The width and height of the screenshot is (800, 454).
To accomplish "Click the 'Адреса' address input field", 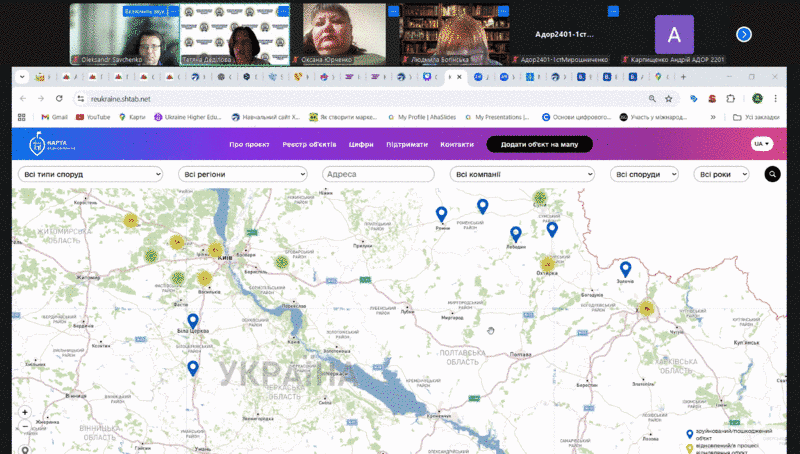I will click(378, 174).
